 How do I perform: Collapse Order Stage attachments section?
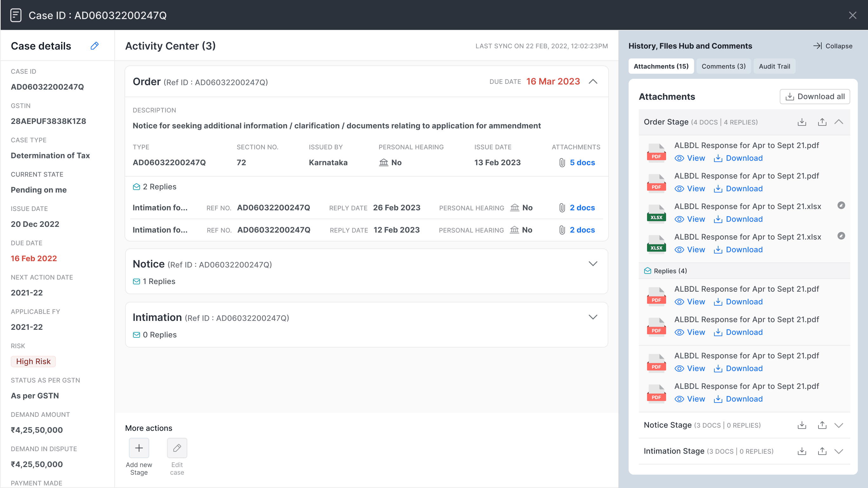pos(839,122)
